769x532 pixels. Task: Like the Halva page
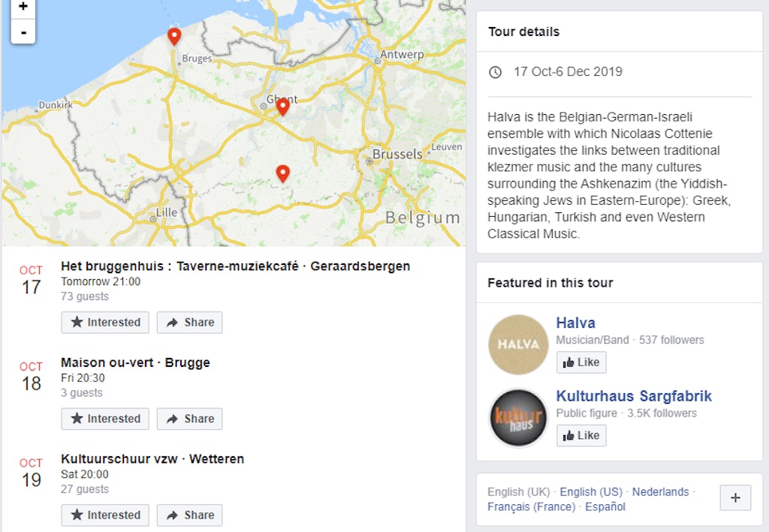(581, 362)
